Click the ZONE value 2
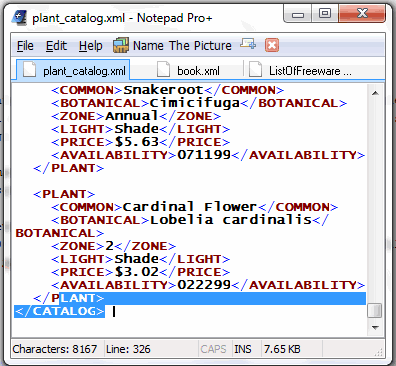 tap(110, 246)
